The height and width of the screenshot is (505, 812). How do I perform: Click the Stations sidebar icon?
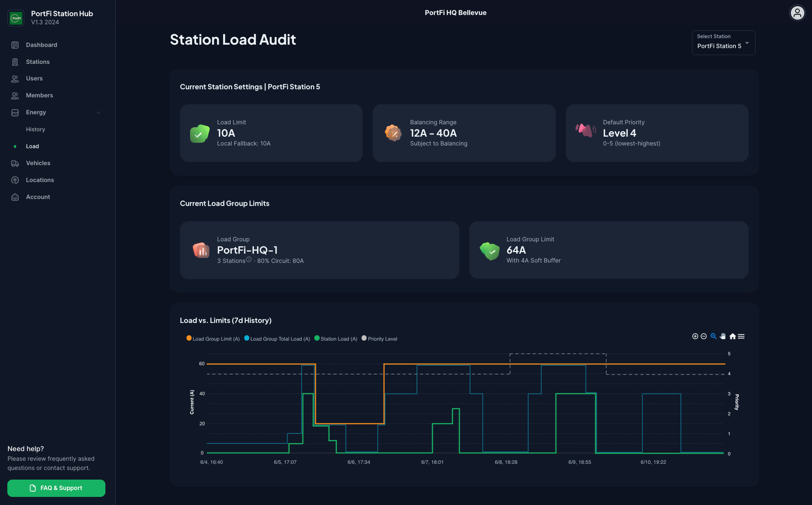coord(16,61)
